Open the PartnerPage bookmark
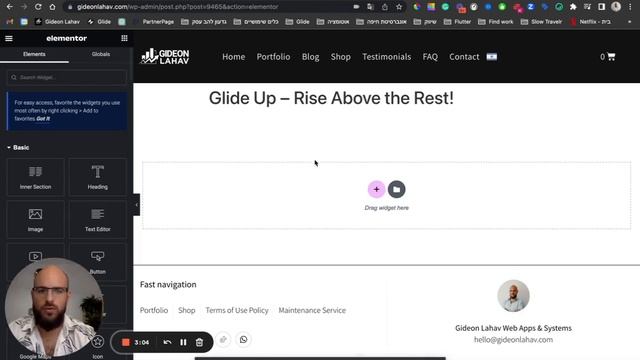The image size is (640, 360). [154, 22]
